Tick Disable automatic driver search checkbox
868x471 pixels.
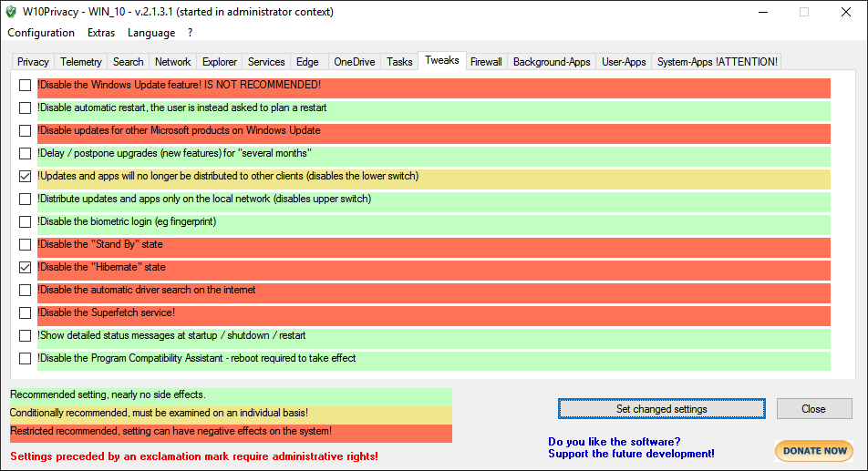pyautogui.click(x=25, y=291)
